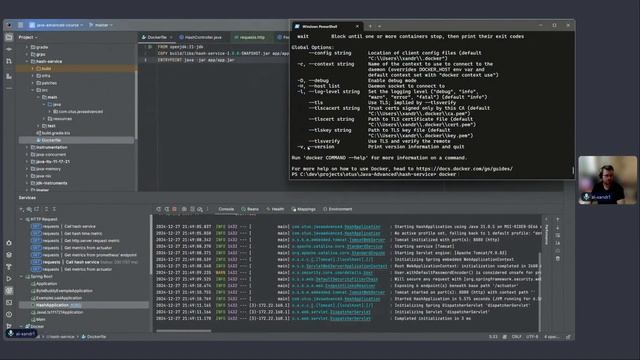Switch to the HashController.java tab

pos(201,37)
